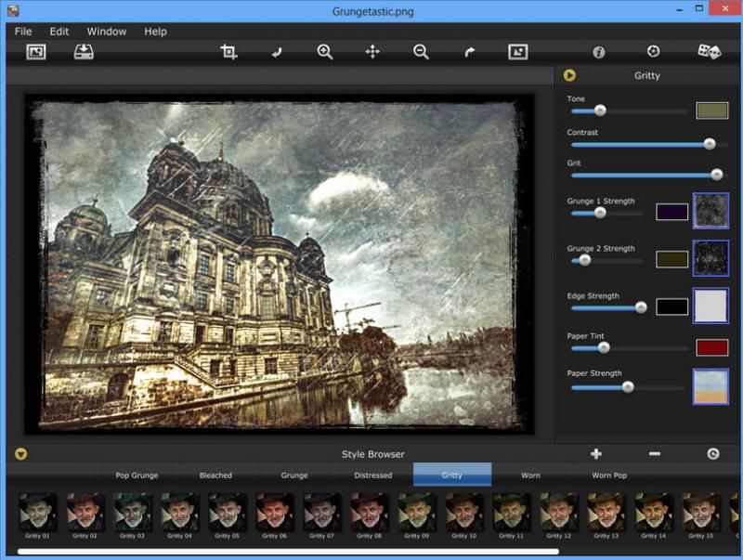Click the save image icon
Viewport: 743px width, 560px height.
coord(85,52)
